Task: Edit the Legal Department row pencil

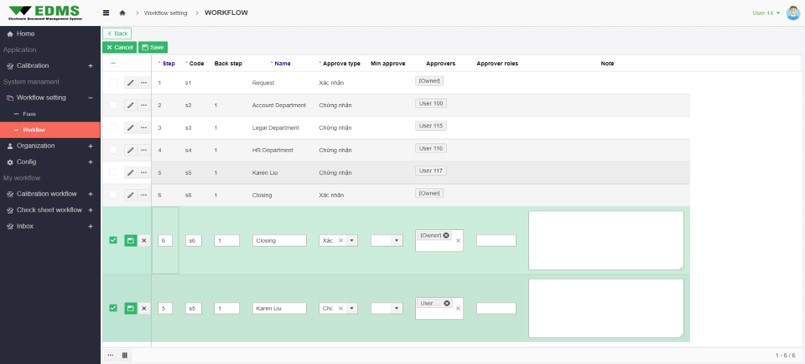Action: pos(130,127)
